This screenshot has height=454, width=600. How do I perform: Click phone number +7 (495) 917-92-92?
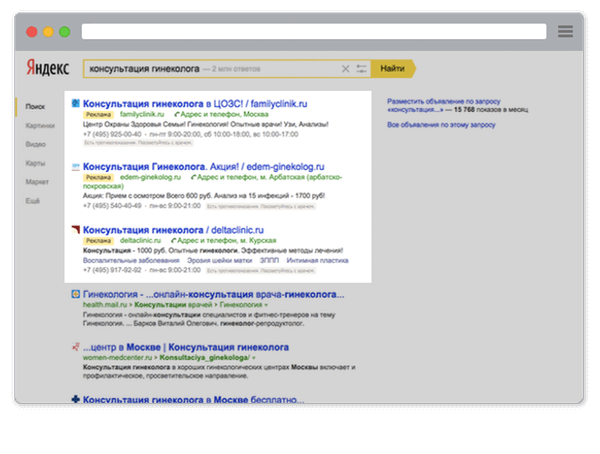112,270
